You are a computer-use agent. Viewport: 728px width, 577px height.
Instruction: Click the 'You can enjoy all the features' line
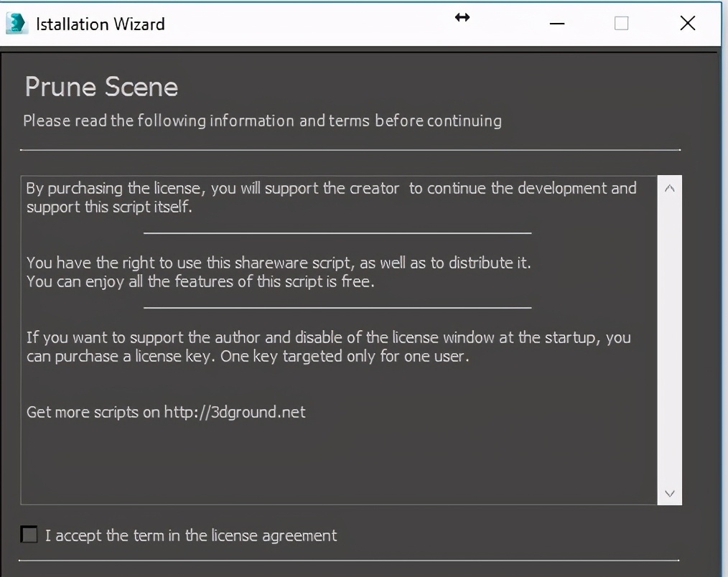pos(200,281)
